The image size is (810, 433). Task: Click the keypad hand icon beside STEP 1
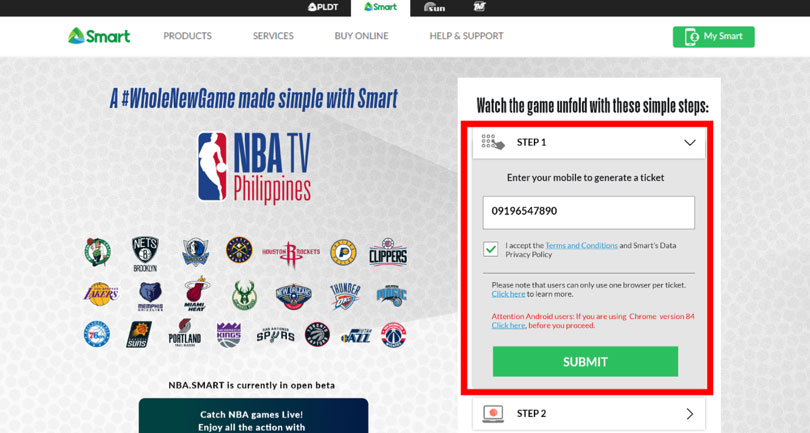pyautogui.click(x=492, y=142)
